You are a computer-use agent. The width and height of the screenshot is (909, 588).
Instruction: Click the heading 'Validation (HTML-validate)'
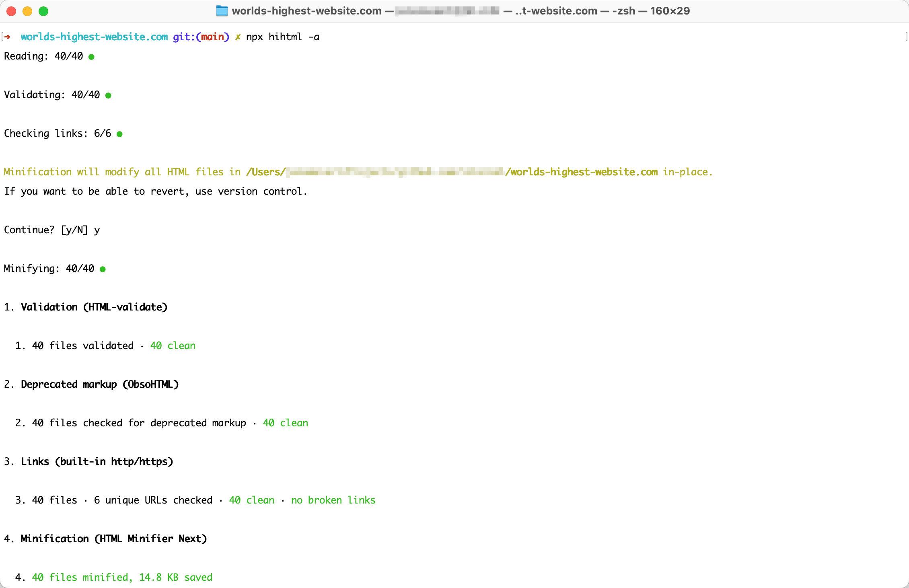[x=94, y=307]
